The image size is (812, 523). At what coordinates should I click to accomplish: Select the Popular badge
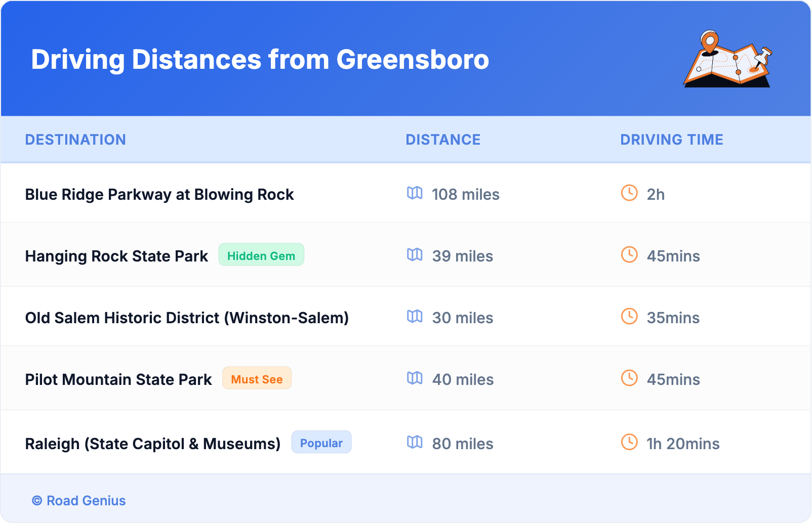pos(321,443)
